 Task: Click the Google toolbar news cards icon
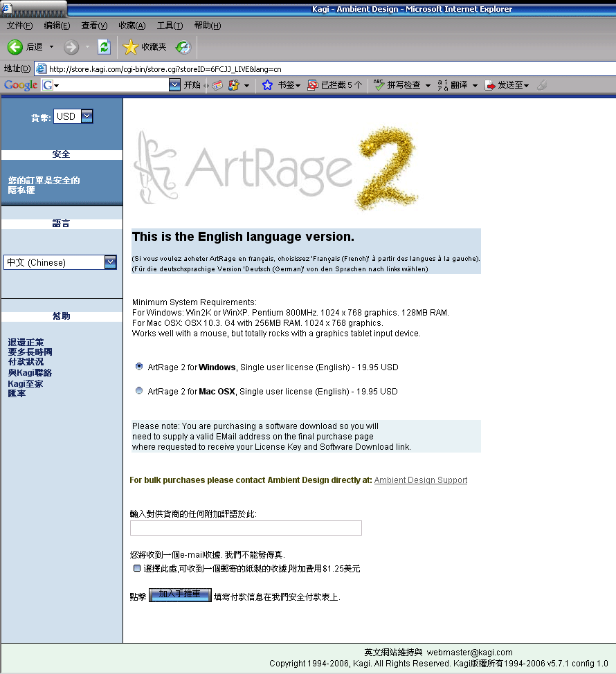[x=218, y=85]
